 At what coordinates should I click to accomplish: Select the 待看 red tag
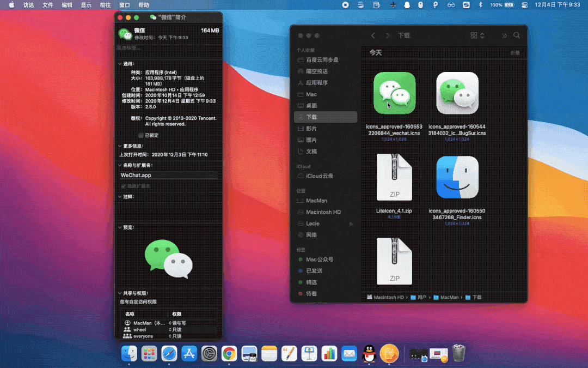point(311,294)
